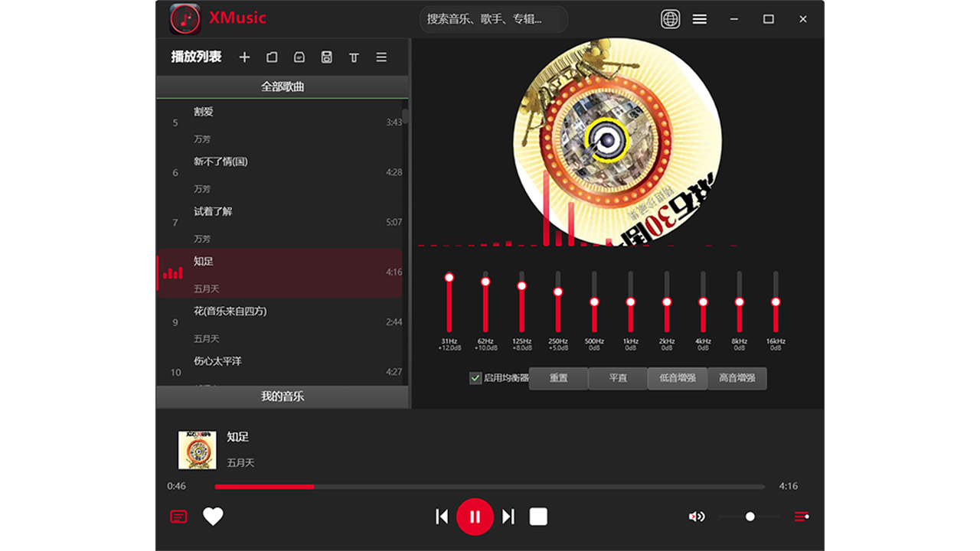Save the playlist with the floppy disk icon
The width and height of the screenshot is (980, 551).
pos(327,57)
